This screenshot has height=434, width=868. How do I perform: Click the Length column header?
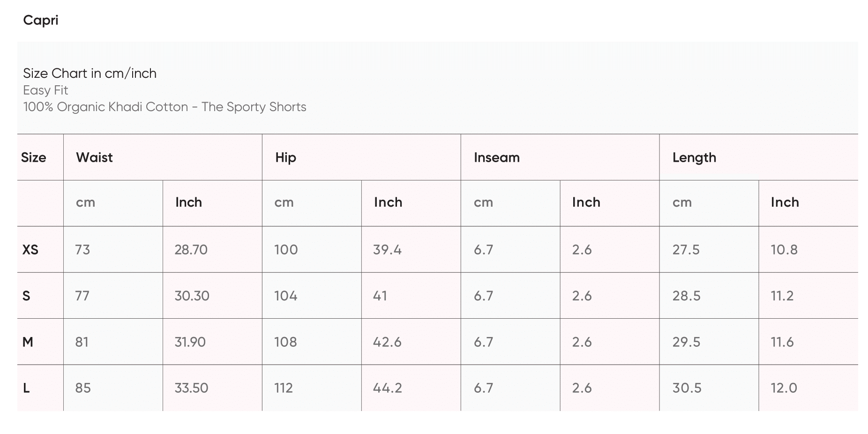click(694, 157)
